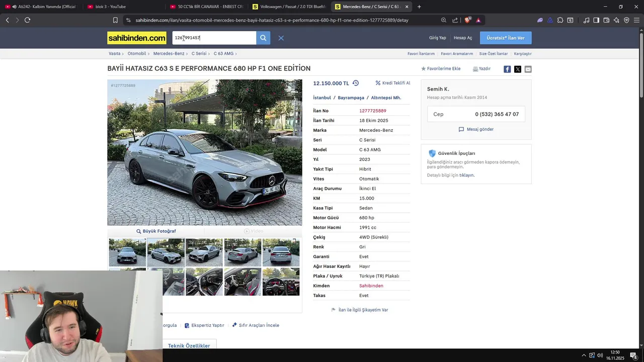
Task: Click Hesap Aç to register
Action: [x=463, y=38]
